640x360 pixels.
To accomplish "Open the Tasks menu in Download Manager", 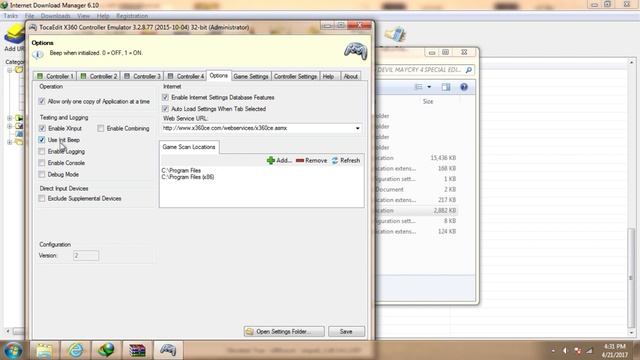I will pos(11,16).
